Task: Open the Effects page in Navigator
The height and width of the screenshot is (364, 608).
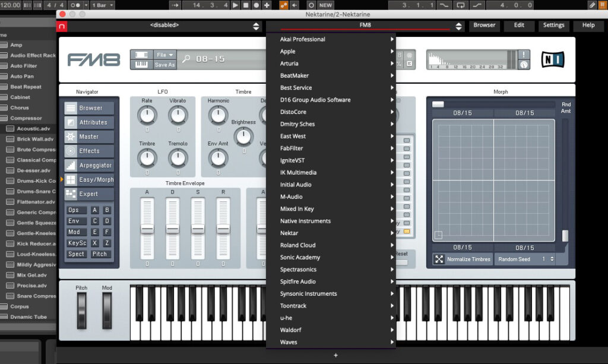Action: tap(89, 151)
